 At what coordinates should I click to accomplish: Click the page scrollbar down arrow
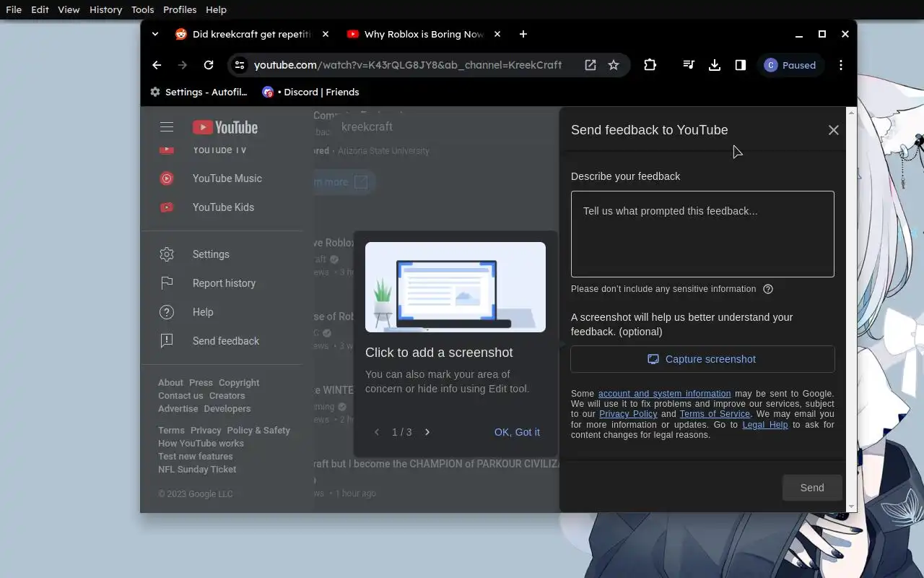[x=851, y=507]
